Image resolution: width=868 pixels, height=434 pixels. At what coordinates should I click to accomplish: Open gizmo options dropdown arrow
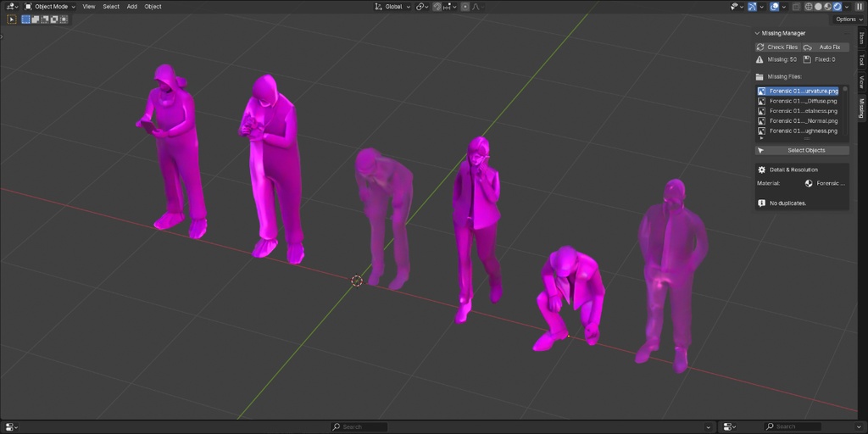point(762,7)
